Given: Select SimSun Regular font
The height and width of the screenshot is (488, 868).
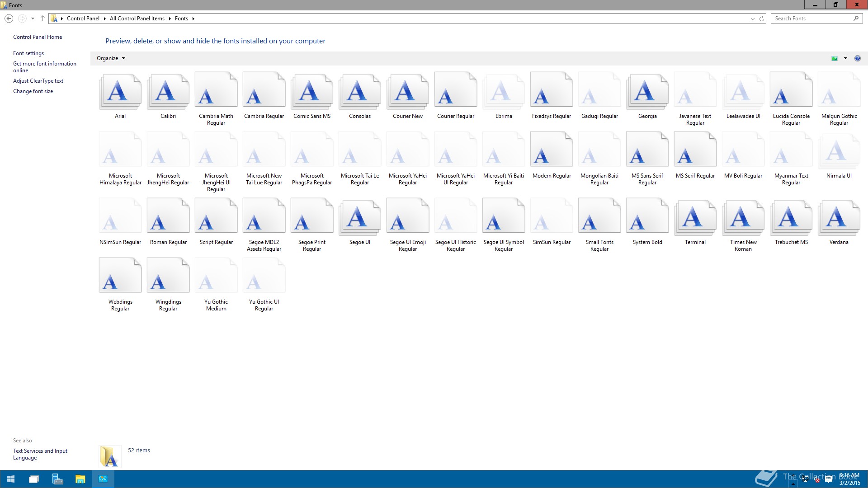Looking at the screenshot, I should pyautogui.click(x=552, y=216).
